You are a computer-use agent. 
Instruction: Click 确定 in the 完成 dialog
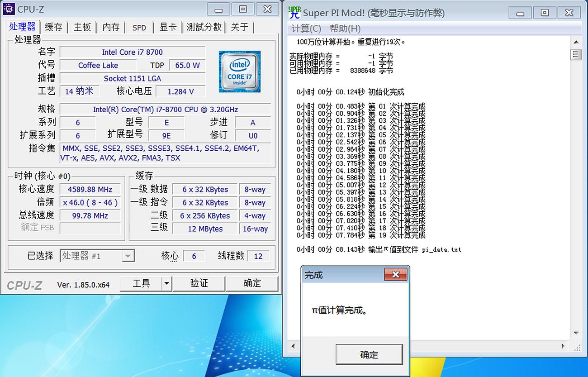pyautogui.click(x=369, y=355)
